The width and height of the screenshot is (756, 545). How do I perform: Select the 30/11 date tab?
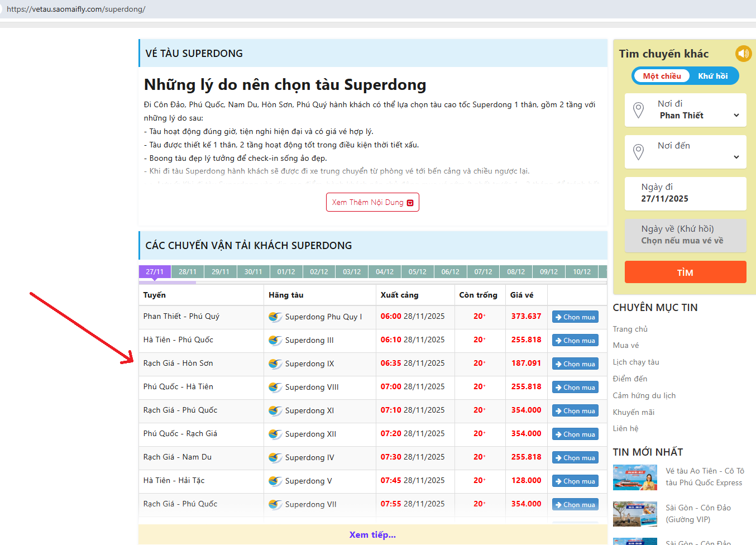[253, 272]
